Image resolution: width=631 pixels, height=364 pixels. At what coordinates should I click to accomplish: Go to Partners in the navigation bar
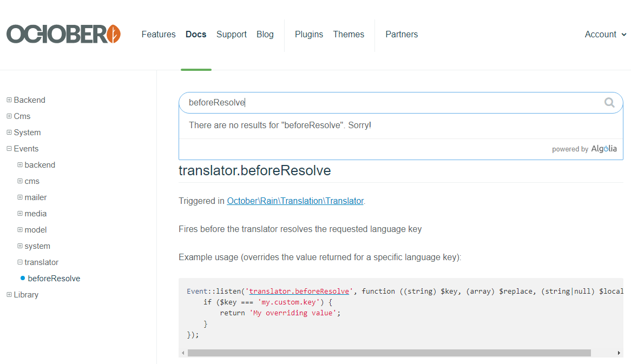tap(401, 34)
